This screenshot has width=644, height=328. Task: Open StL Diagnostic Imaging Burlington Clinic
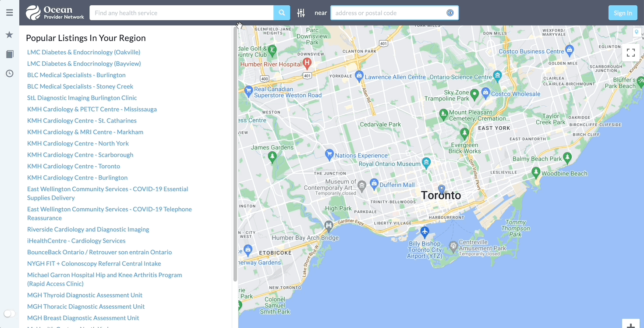coord(82,98)
